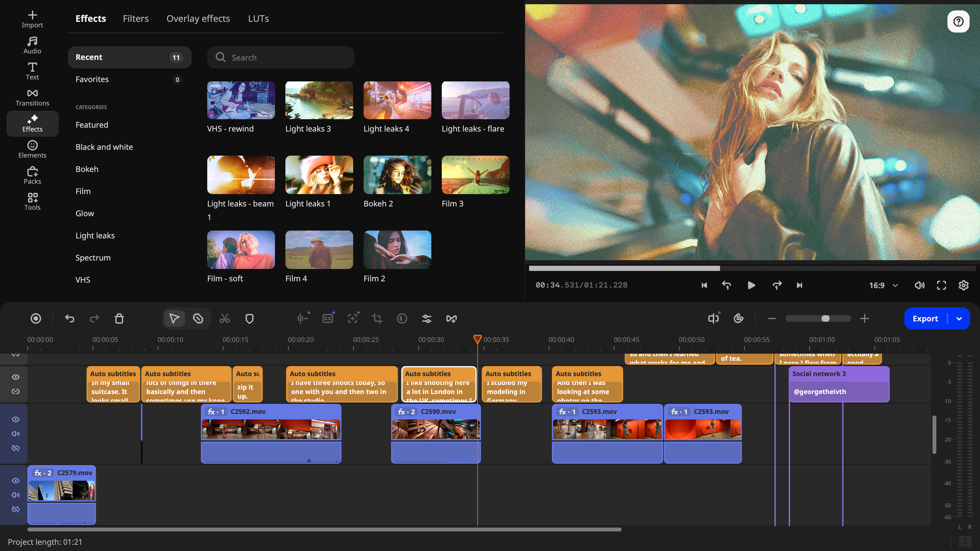Open the Packs panel
The width and height of the screenshot is (980, 551).
point(32,176)
